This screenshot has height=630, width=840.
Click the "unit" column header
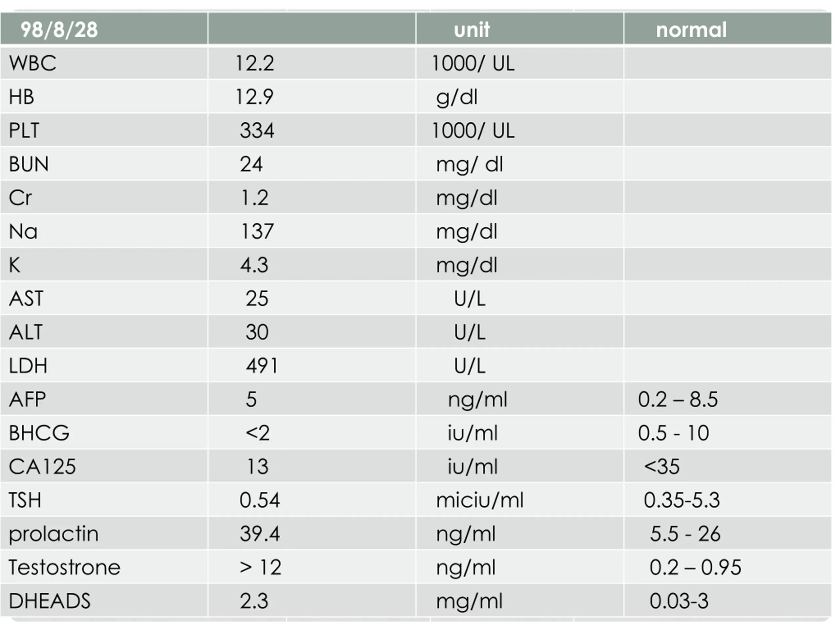point(472,30)
